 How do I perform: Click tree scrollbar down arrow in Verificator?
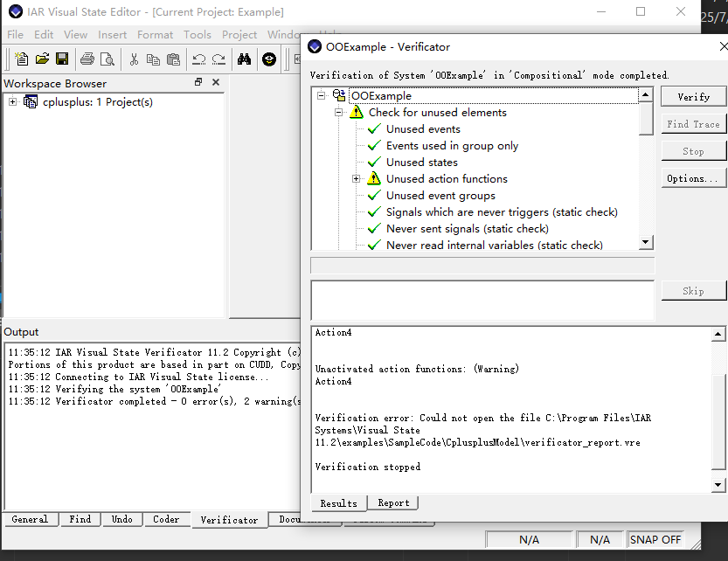coord(645,242)
